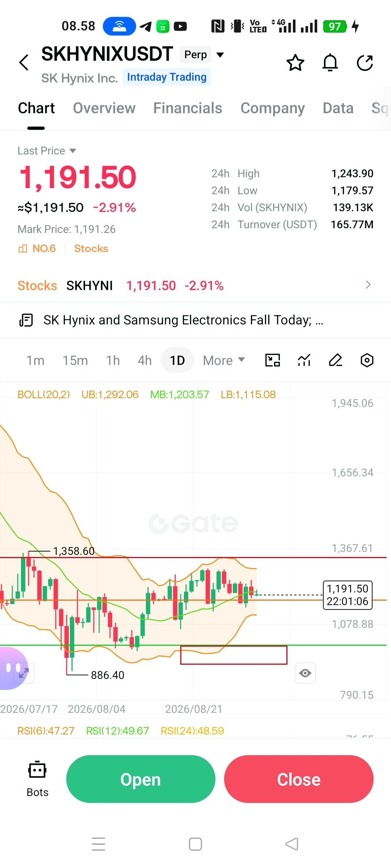Image resolution: width=391 pixels, height=868 pixels.
Task: Tap the RSI(12):49.67 value
Action: pos(117,731)
